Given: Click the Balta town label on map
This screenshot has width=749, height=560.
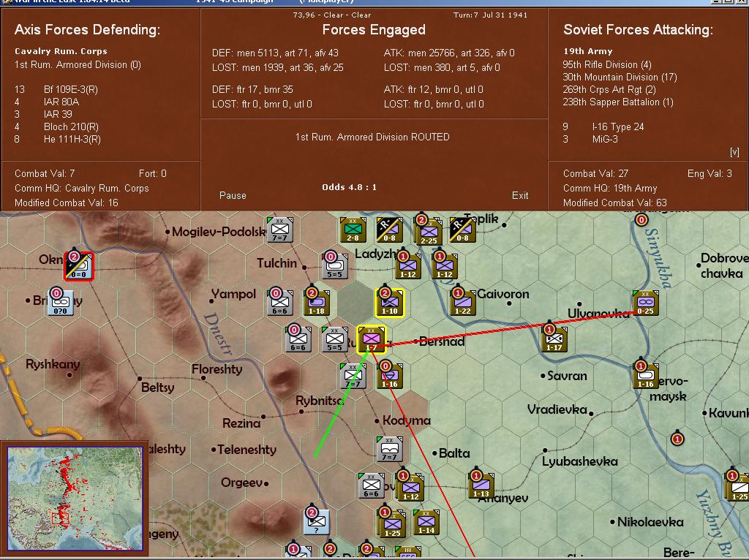Looking at the screenshot, I should click(454, 453).
